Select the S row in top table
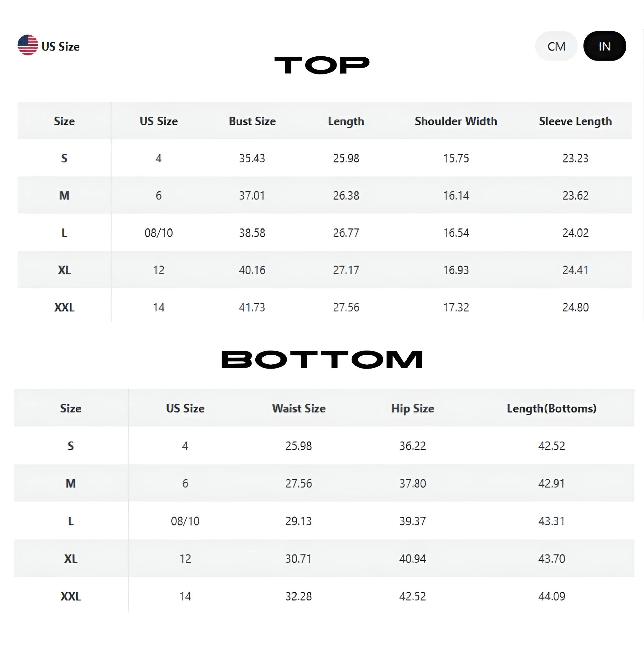644x645 pixels. point(64,158)
